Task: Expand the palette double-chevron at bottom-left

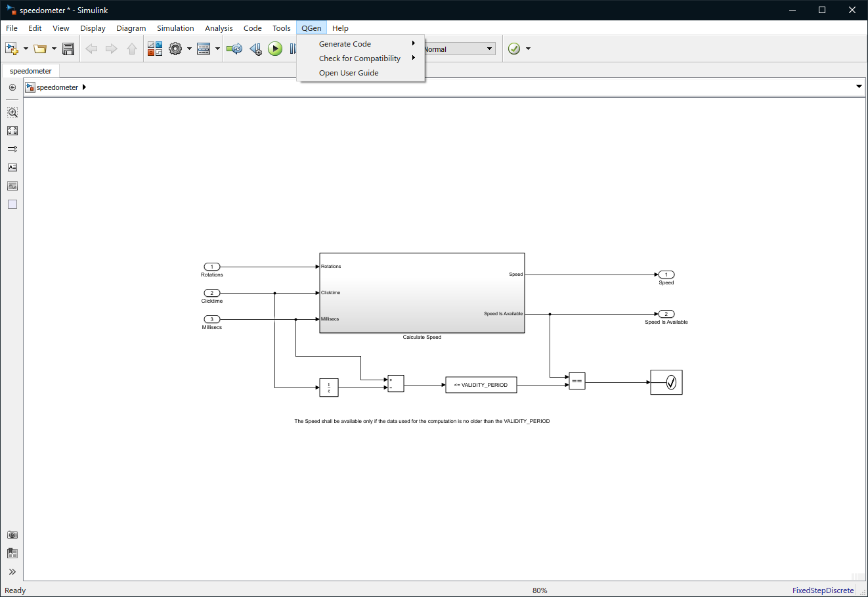Action: [x=12, y=572]
